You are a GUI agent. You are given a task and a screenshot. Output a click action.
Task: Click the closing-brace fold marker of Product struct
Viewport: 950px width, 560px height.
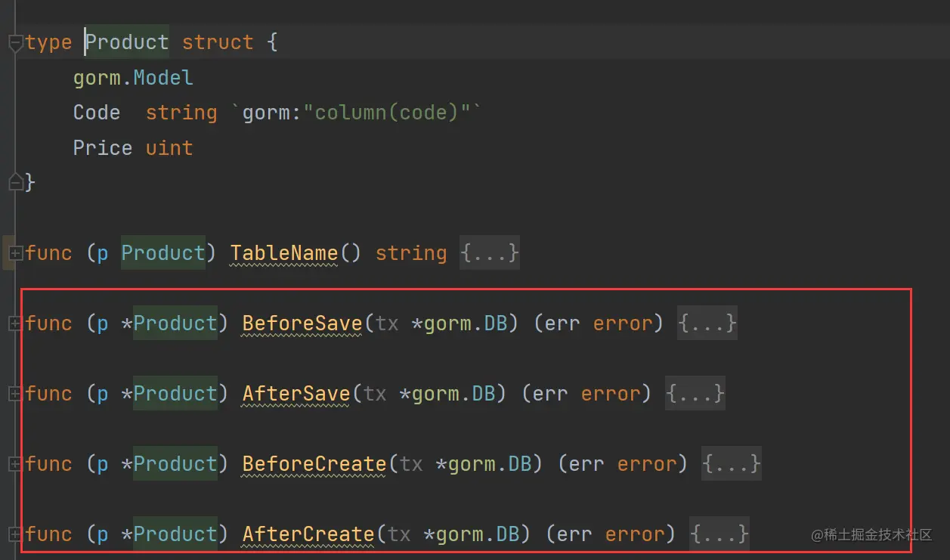point(14,182)
